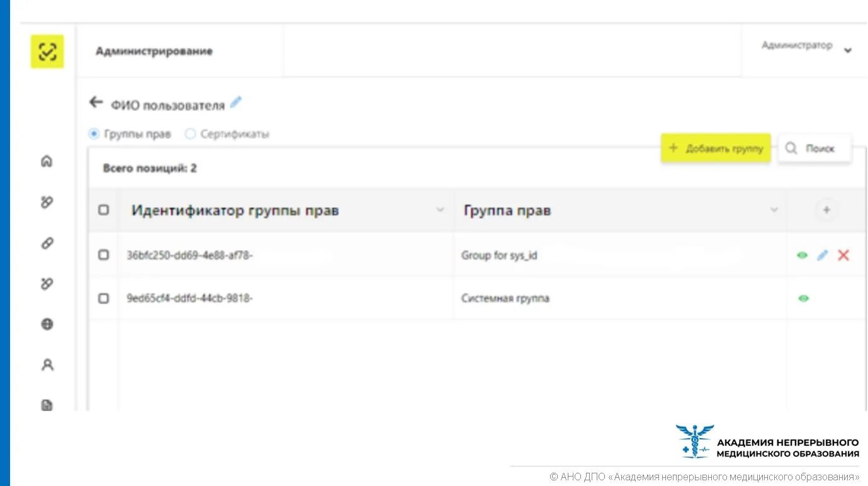
Task: Open the document icon in sidebar
Action: [x=47, y=405]
